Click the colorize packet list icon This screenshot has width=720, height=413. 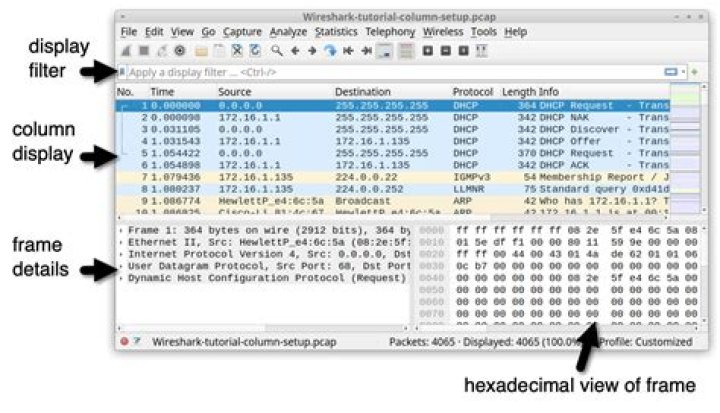pyautogui.click(x=406, y=49)
